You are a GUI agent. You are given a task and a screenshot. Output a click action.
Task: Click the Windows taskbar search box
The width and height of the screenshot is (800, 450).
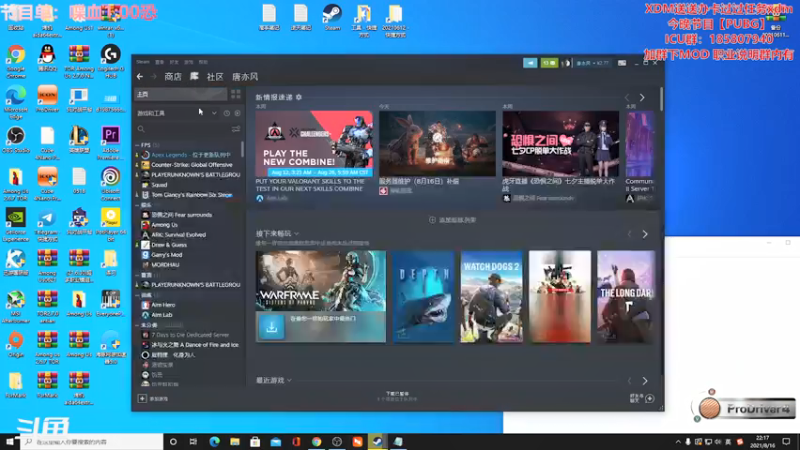coord(92,441)
